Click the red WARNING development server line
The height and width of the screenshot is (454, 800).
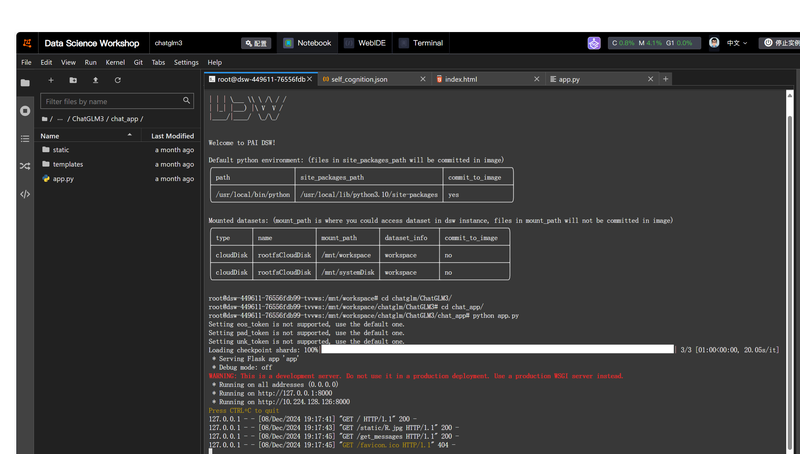coord(416,376)
